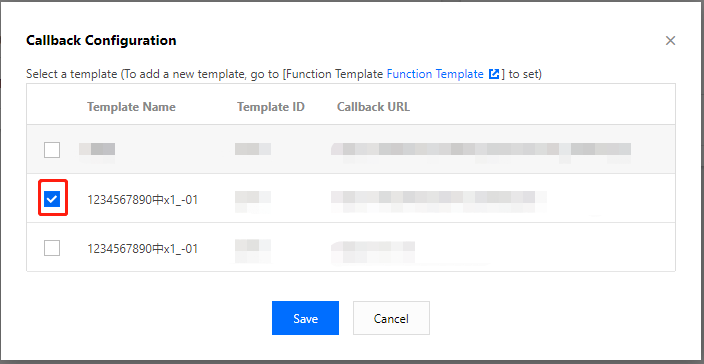Viewport: 704px width, 364px height.
Task: Click the blurred Template ID in the checked row
Action: click(253, 201)
